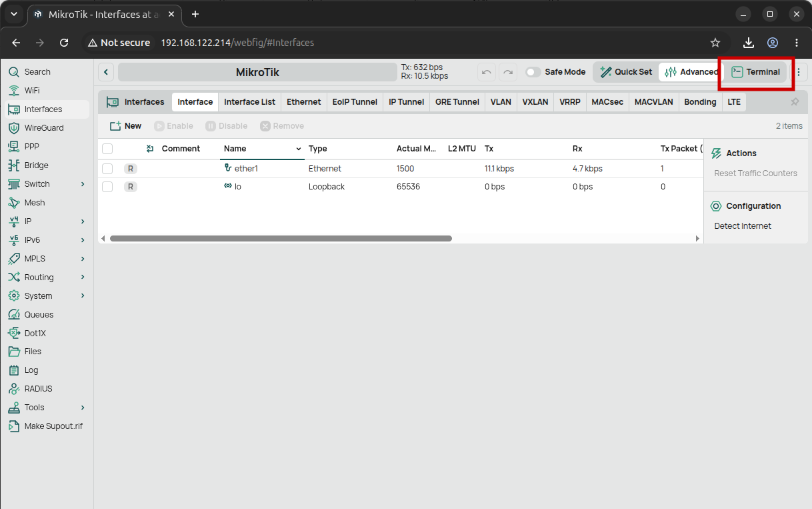Open the browser downloads icon
This screenshot has height=509, width=812.
coord(749,43)
